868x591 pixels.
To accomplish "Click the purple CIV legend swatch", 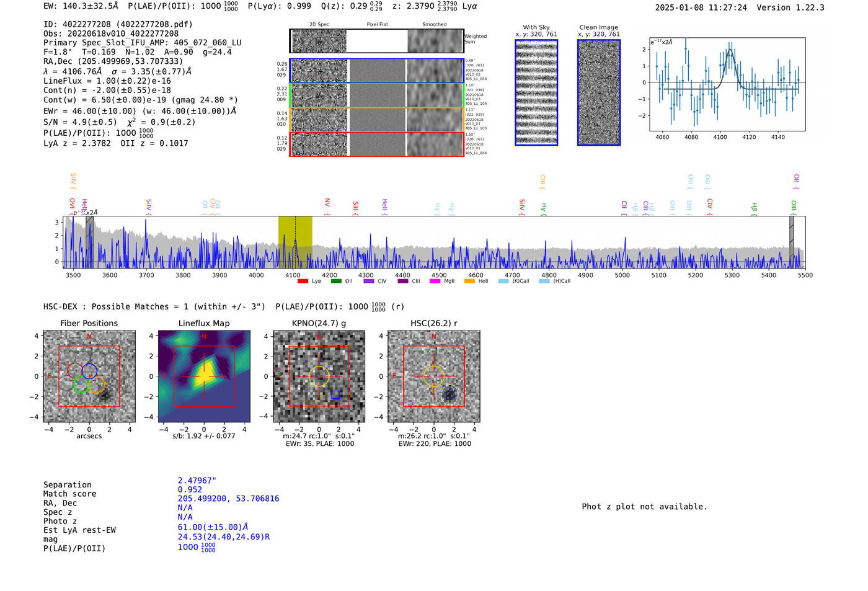I will click(x=369, y=282).
